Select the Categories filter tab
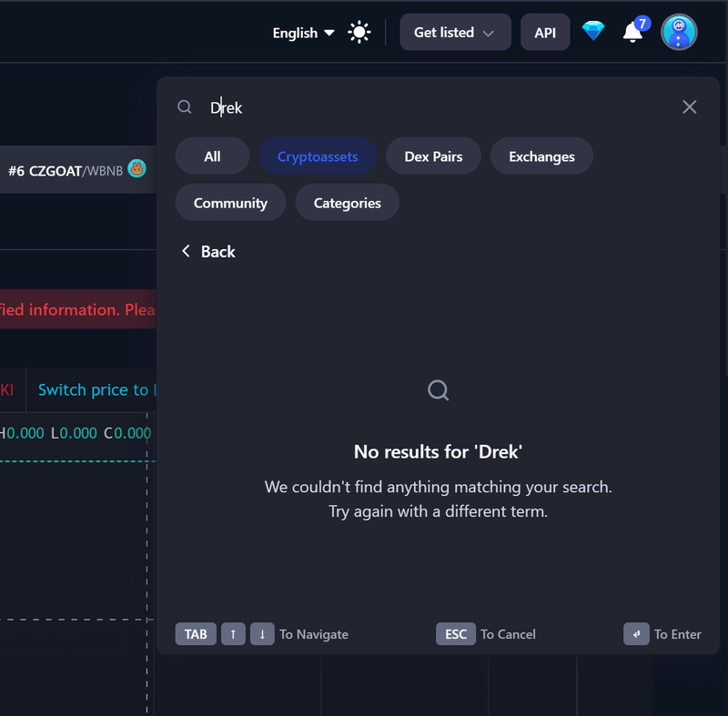The height and width of the screenshot is (716, 728). point(347,202)
